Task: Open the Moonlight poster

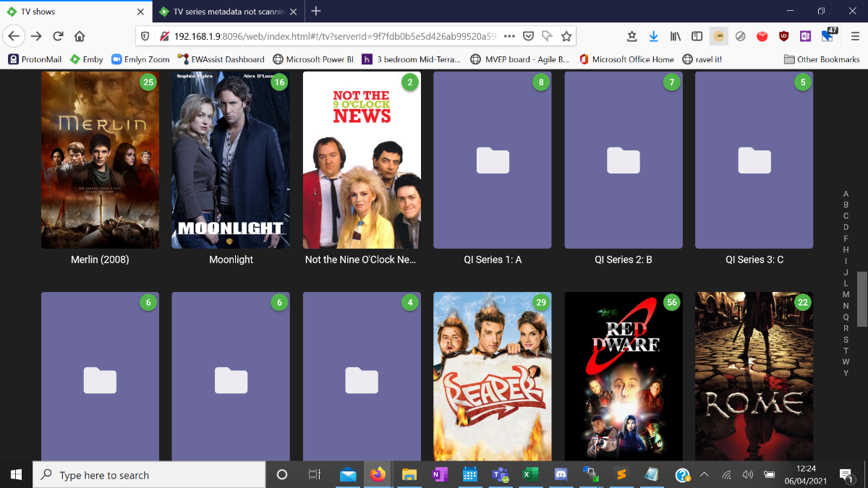Action: (231, 160)
